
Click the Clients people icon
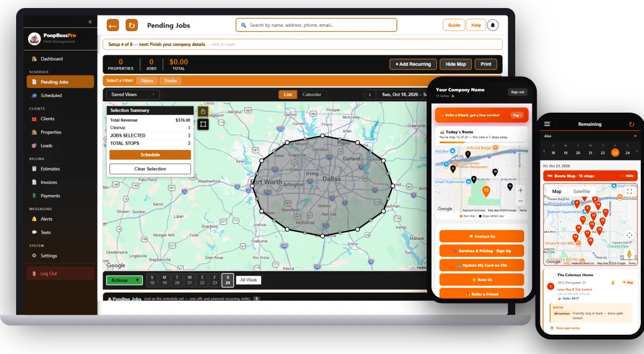34,119
